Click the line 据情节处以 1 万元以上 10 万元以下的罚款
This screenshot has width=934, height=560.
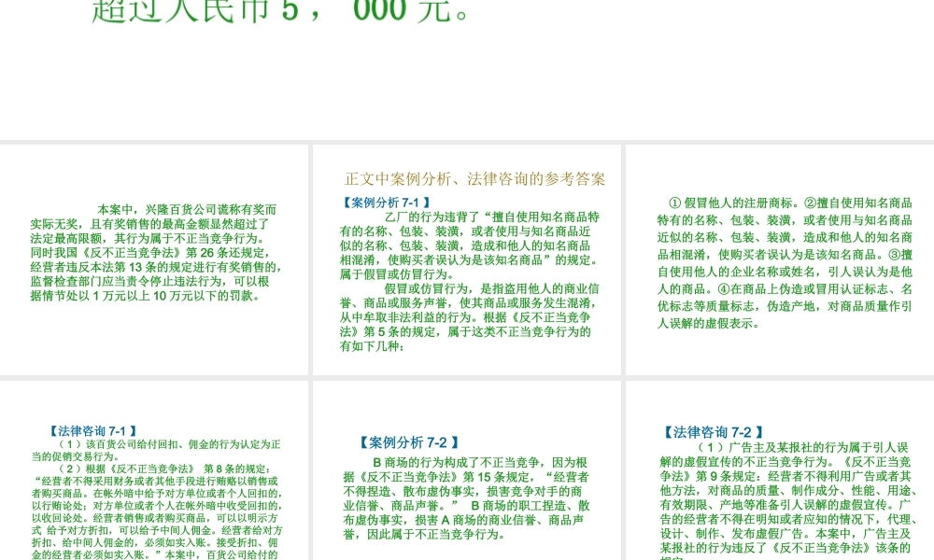(146, 295)
